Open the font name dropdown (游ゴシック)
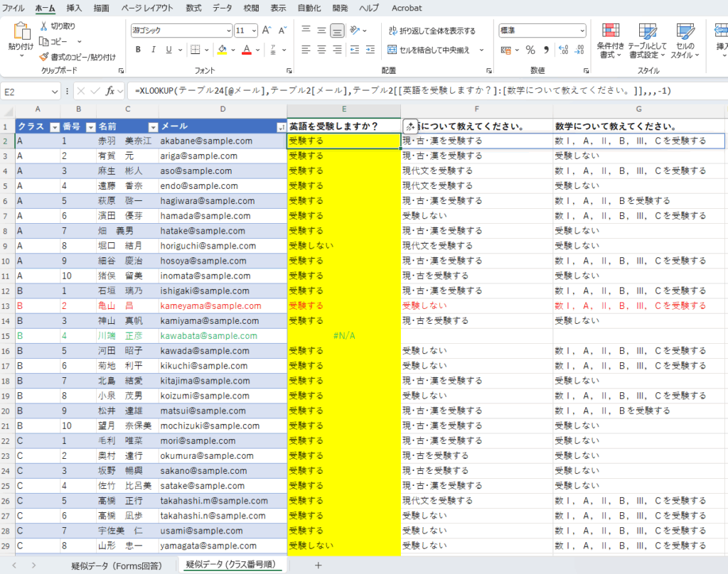 [229, 31]
